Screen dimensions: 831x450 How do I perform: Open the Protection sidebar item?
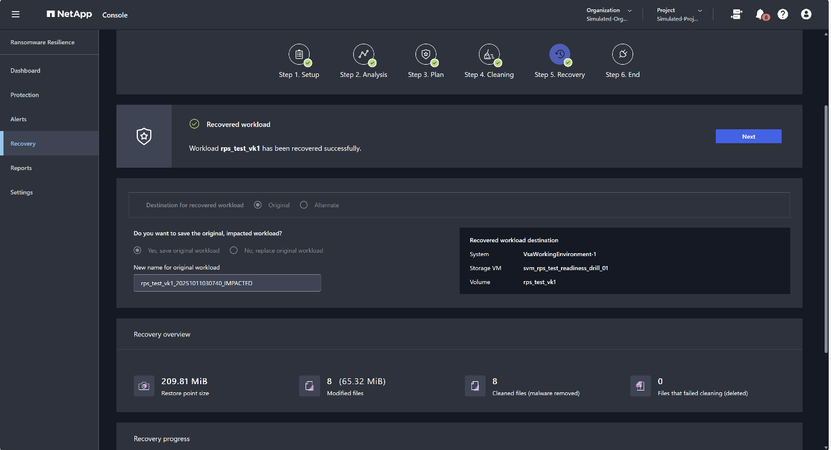25,95
